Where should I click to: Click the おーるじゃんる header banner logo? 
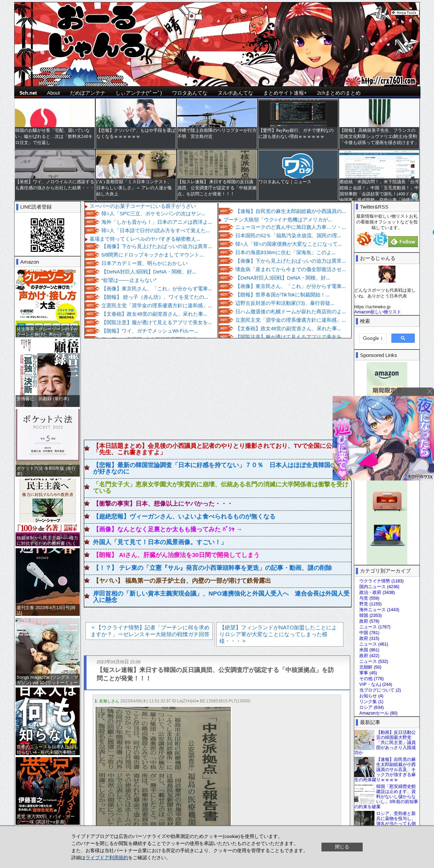pyautogui.click(x=217, y=44)
